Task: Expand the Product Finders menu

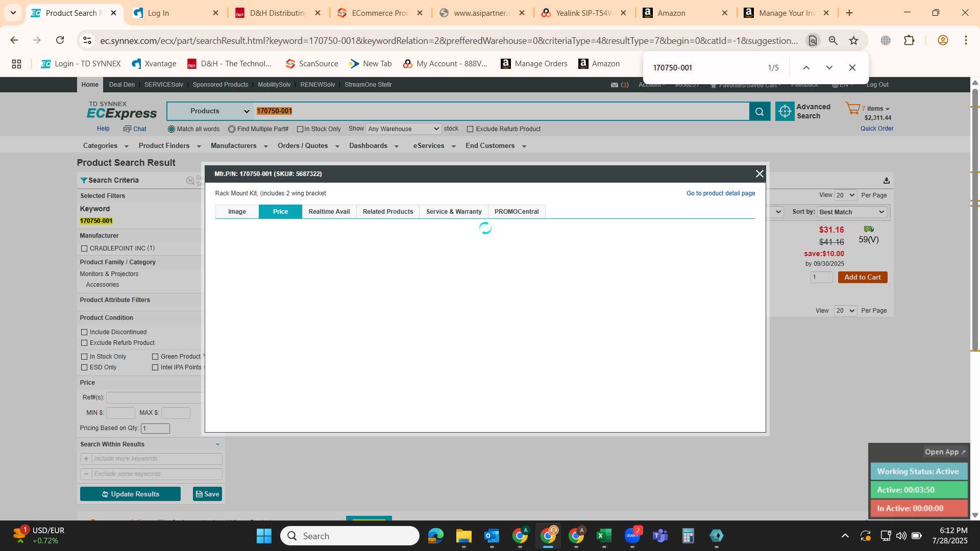Action: pyautogui.click(x=169, y=146)
